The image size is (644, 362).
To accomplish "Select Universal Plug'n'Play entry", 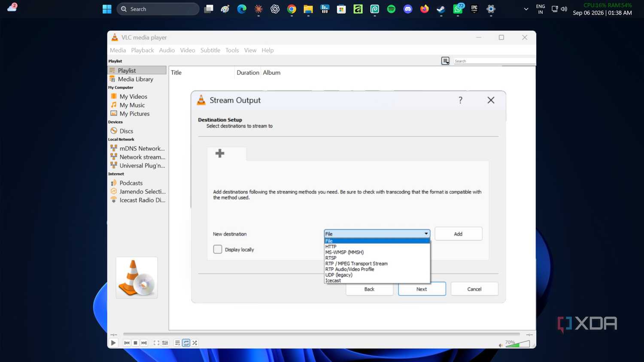I will tap(137, 166).
